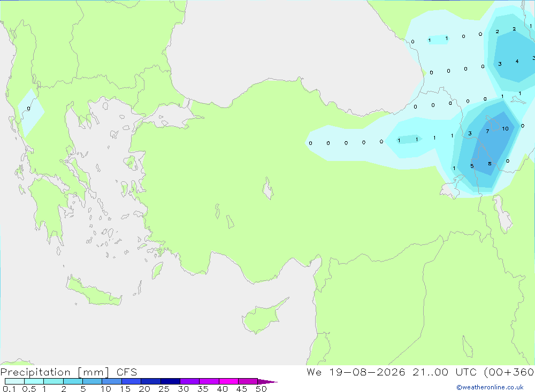
Task: Select the 5–10 mm legend color swatch
Action: [93, 381]
